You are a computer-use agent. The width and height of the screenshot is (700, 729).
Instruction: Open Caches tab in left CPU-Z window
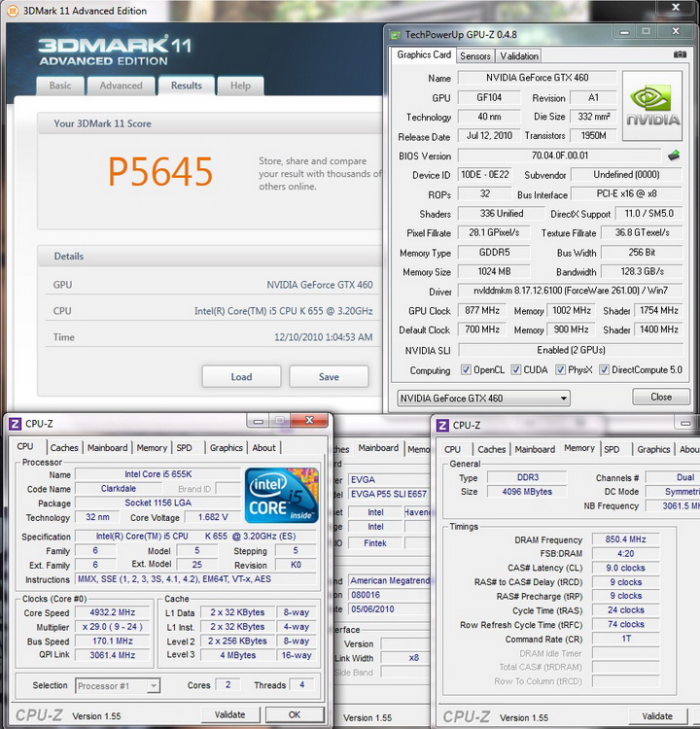point(64,448)
